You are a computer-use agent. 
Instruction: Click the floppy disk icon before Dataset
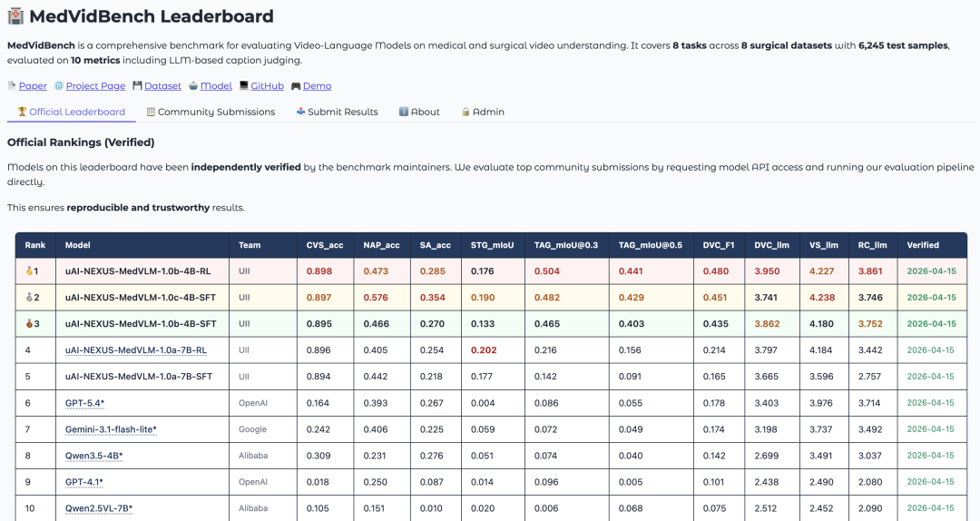click(x=137, y=86)
